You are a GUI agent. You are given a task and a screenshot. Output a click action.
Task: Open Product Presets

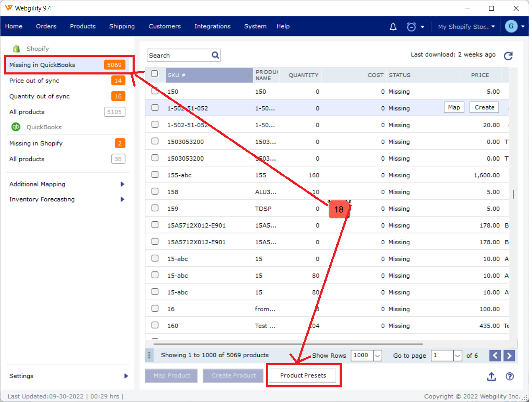coord(303,376)
